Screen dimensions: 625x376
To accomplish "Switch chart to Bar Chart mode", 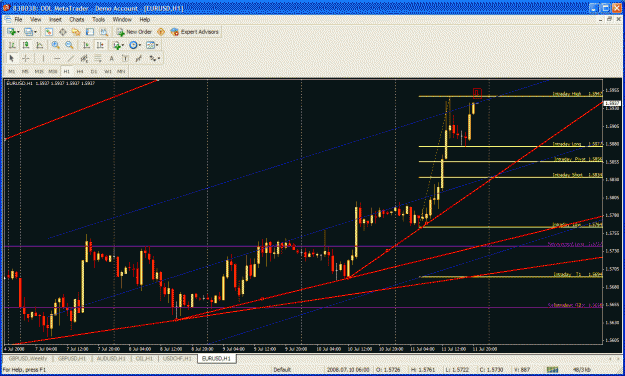I will pyautogui.click(x=12, y=45).
